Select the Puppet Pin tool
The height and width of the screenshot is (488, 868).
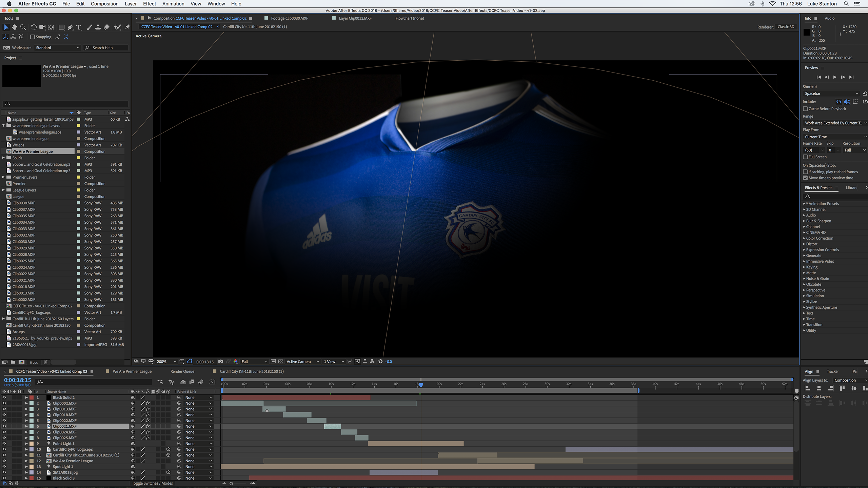(x=127, y=27)
